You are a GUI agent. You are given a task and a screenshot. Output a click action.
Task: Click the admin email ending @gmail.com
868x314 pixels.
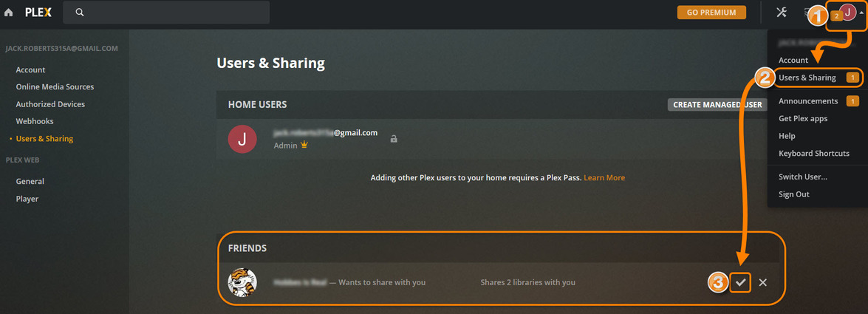point(326,132)
